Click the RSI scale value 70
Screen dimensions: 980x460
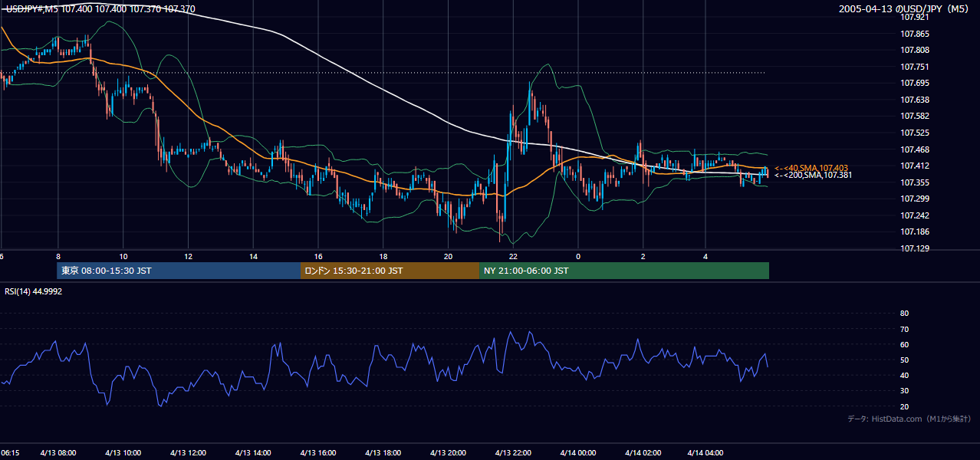pos(904,329)
